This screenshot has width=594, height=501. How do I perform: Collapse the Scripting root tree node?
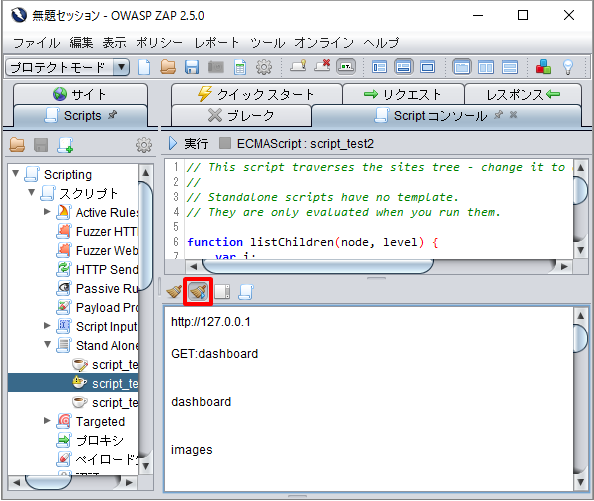click(16, 173)
